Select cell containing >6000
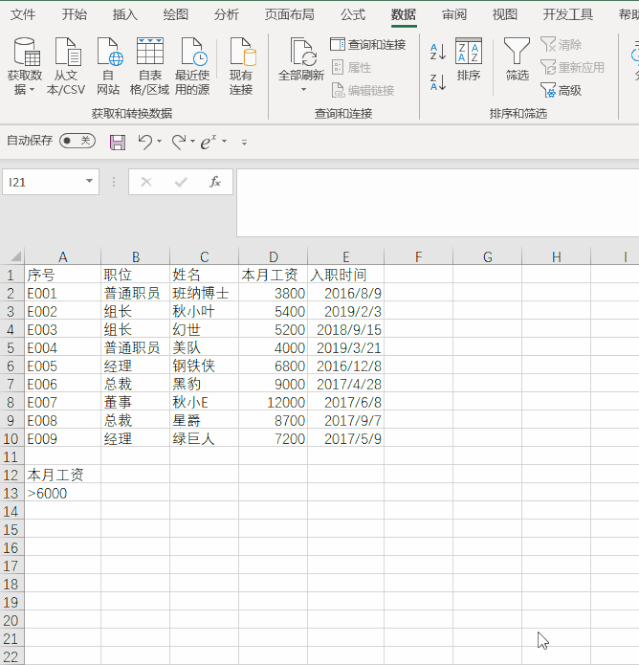 (63, 493)
